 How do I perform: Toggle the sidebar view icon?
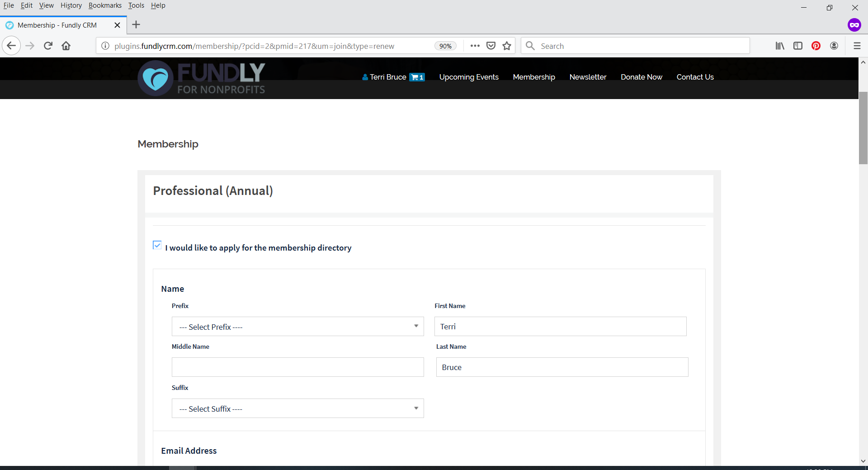tap(798, 46)
